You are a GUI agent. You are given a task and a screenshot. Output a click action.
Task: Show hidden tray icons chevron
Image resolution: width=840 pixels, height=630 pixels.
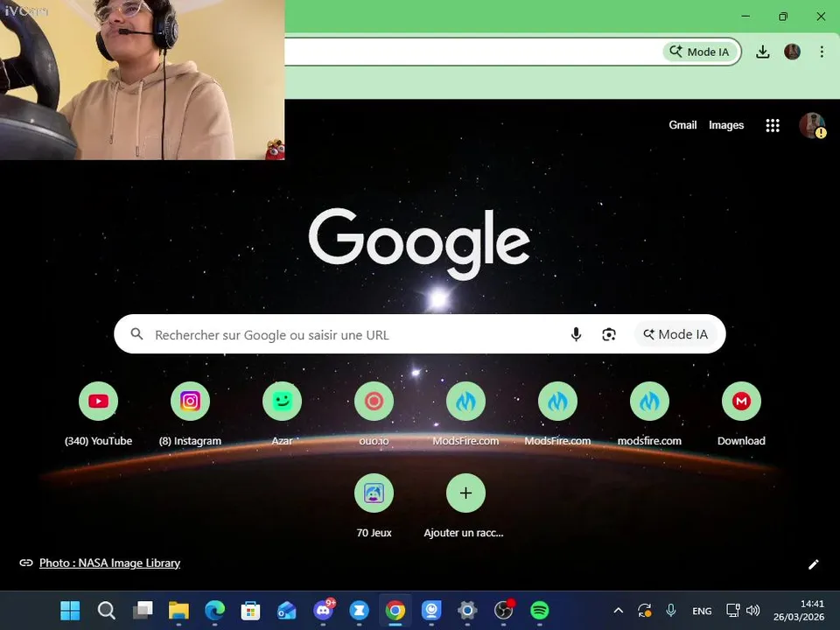pyautogui.click(x=619, y=610)
